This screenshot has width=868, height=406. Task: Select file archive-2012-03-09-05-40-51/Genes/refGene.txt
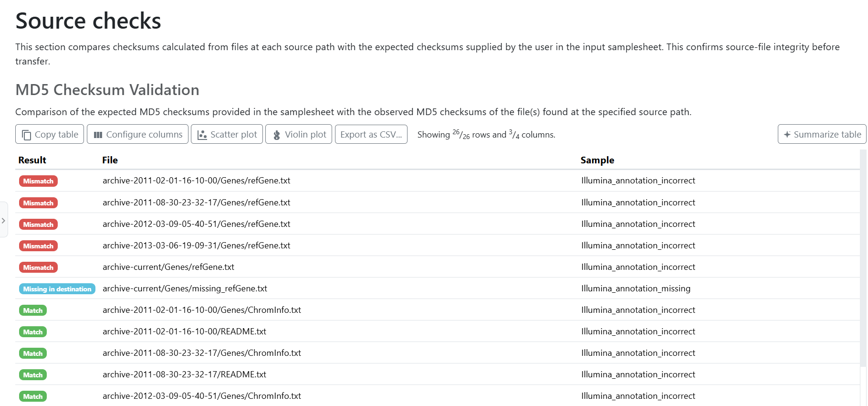(x=197, y=224)
